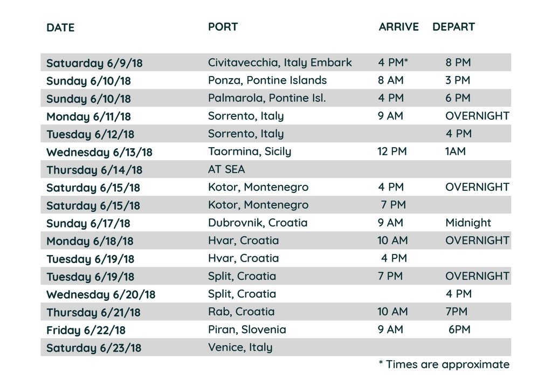Click the 1AM departure time for Taormina
Image resolution: width=552 pixels, height=392 pixels.
click(456, 152)
